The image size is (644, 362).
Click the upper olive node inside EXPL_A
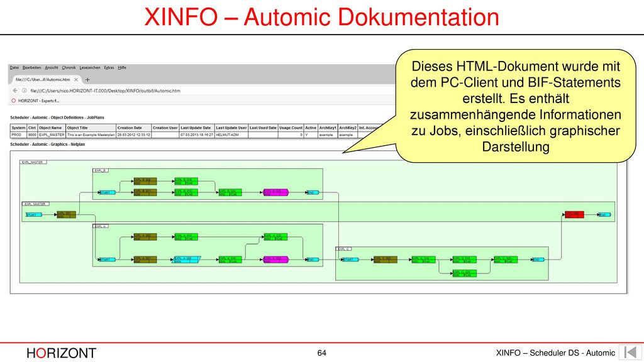pyautogui.click(x=145, y=237)
